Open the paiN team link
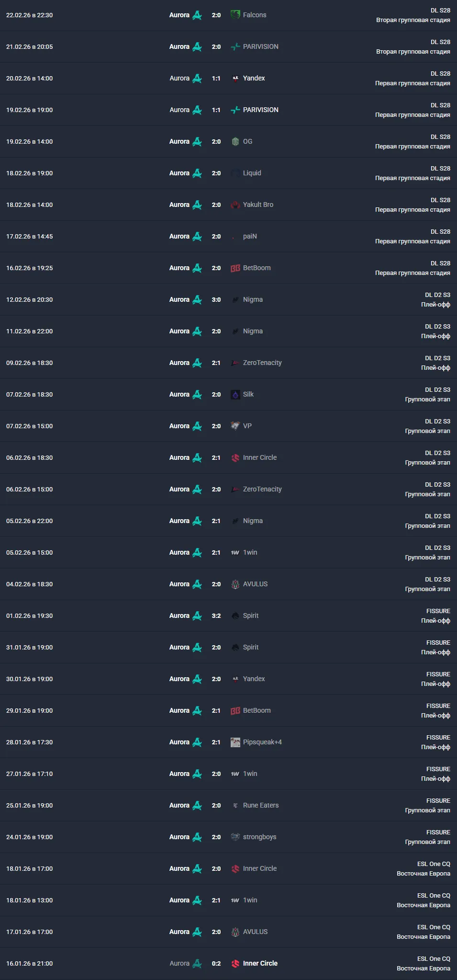Image resolution: width=457 pixels, height=980 pixels. coord(250,236)
